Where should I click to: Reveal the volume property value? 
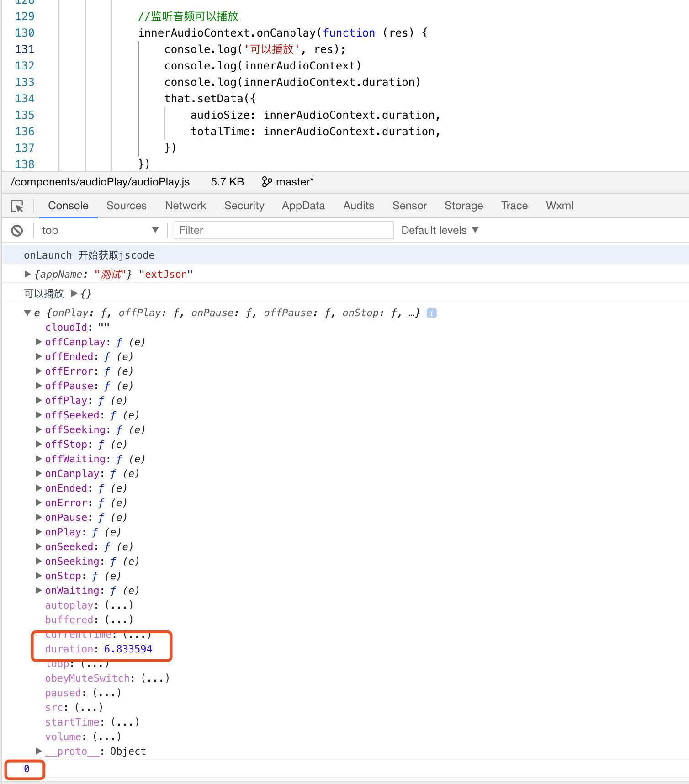[107, 736]
